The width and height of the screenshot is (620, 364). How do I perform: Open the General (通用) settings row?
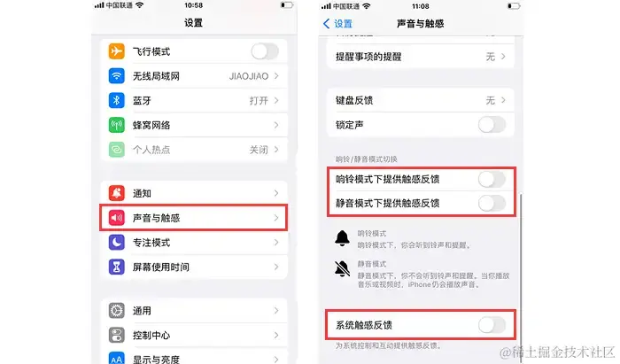(x=194, y=311)
